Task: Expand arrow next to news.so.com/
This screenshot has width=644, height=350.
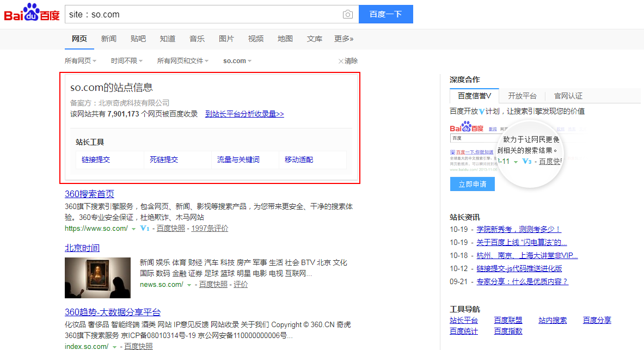Action: click(189, 285)
